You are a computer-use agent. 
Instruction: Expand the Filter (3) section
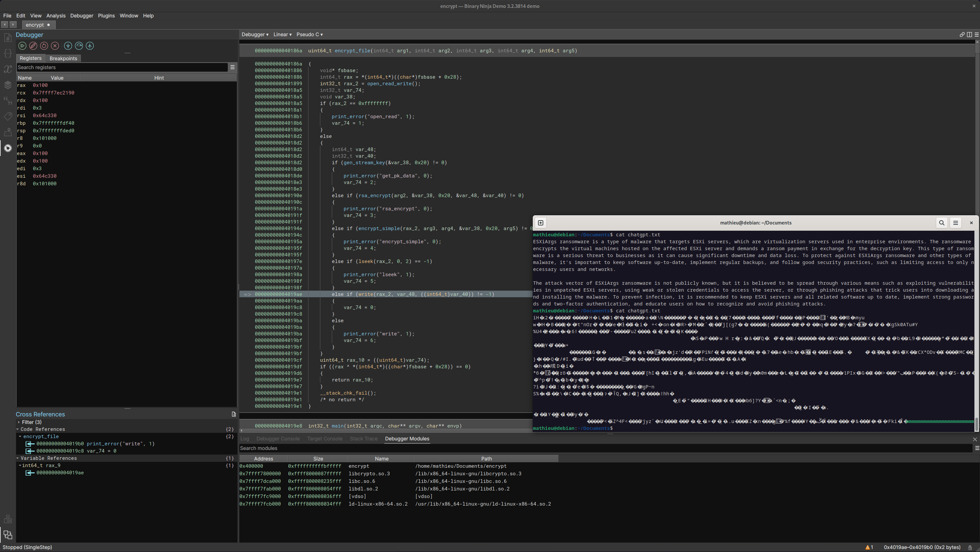pyautogui.click(x=19, y=422)
